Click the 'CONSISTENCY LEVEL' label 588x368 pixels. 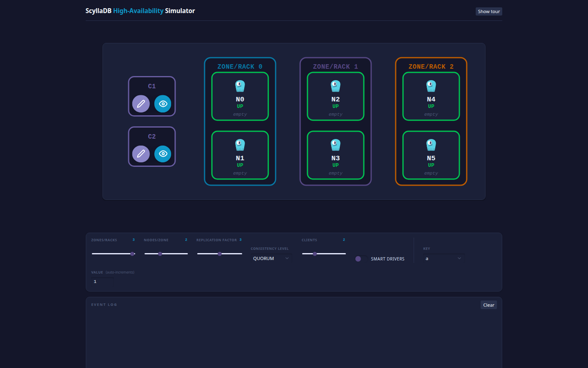[269, 249]
